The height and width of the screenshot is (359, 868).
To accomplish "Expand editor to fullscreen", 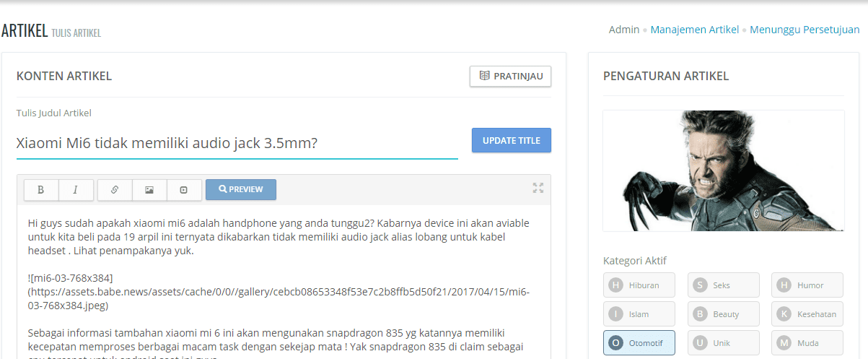I will tap(538, 188).
